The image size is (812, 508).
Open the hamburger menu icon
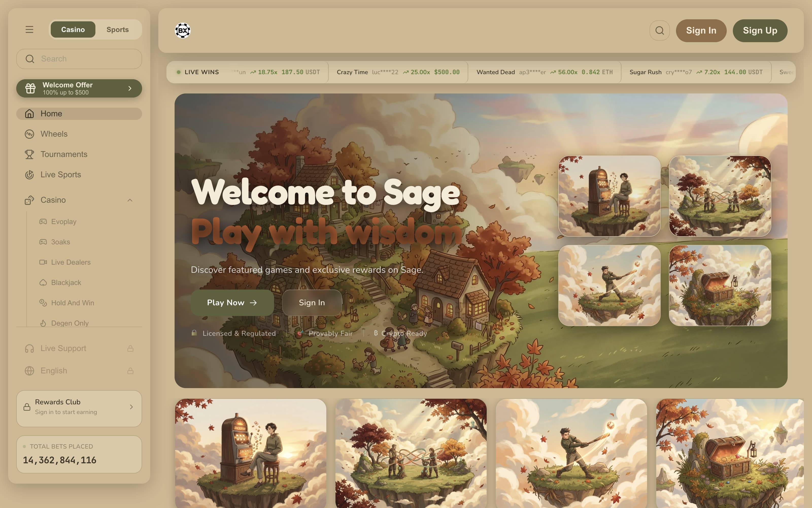tap(29, 29)
